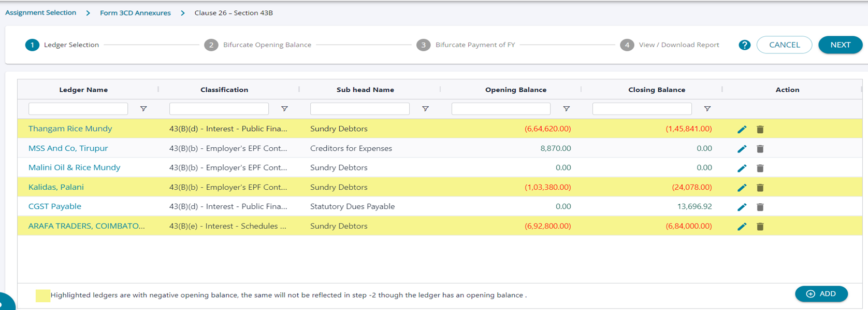The image size is (868, 310).
Task: Delete the ARAFA TRADERS ledger row
Action: pos(760,227)
